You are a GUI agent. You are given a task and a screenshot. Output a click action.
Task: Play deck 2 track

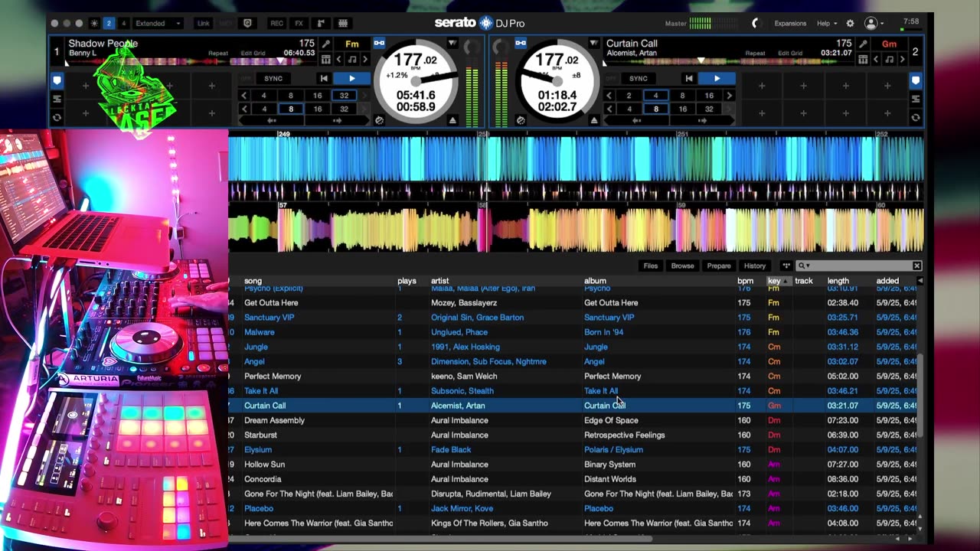(717, 78)
